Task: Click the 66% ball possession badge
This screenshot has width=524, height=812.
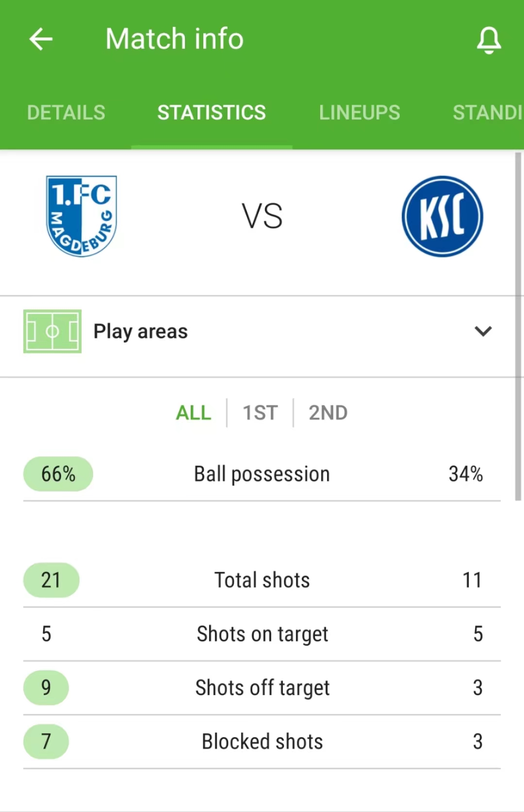Action: coord(58,474)
